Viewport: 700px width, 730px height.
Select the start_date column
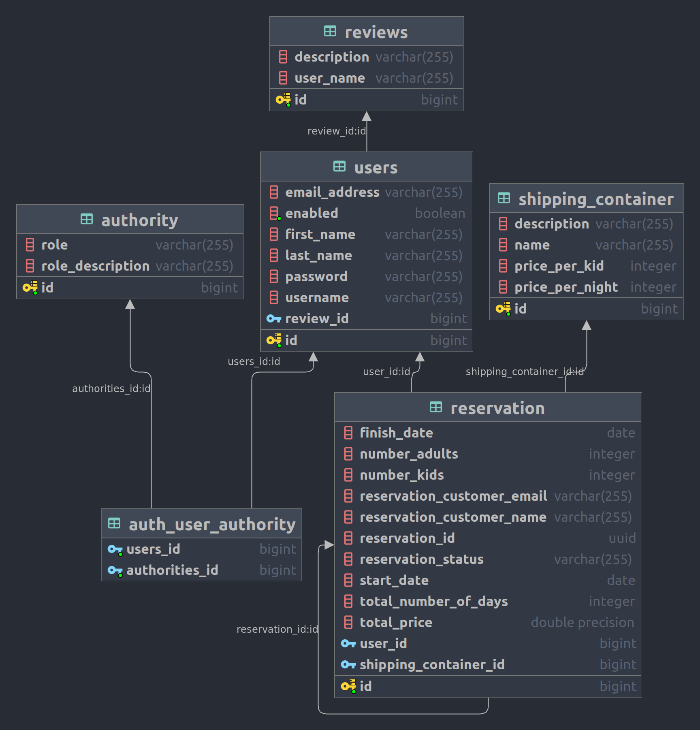tap(488, 580)
